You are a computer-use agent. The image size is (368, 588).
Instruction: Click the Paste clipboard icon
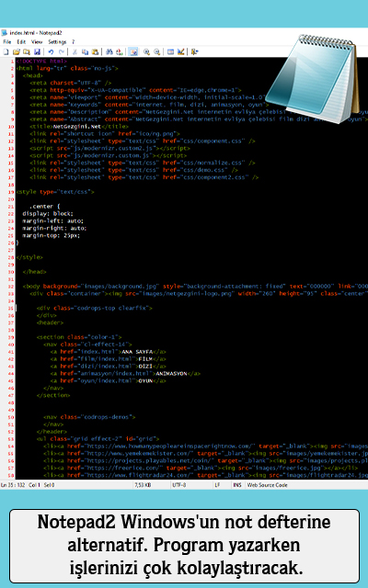[x=95, y=51]
